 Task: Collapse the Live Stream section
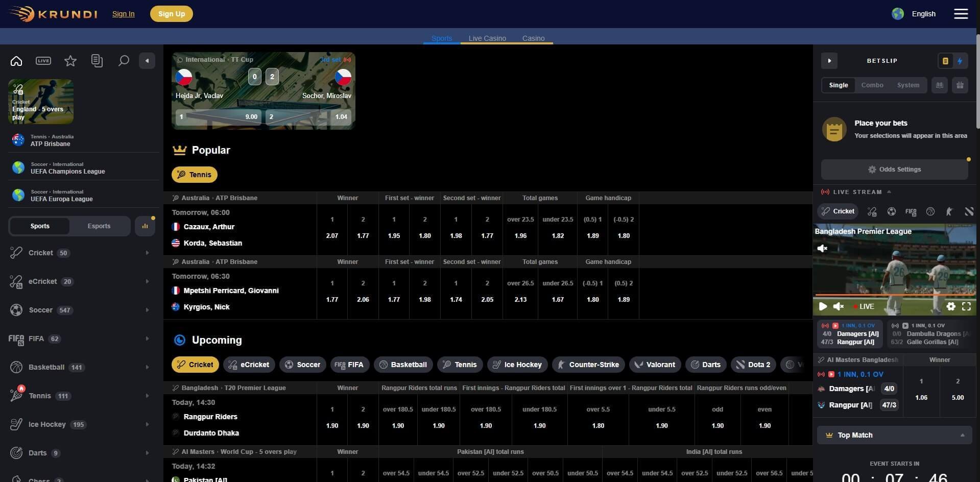coord(889,192)
